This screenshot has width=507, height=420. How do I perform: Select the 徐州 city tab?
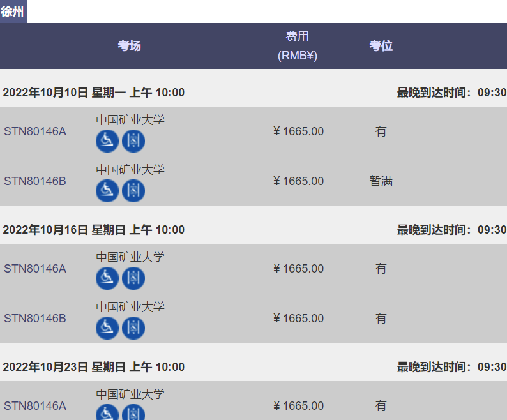(x=13, y=11)
